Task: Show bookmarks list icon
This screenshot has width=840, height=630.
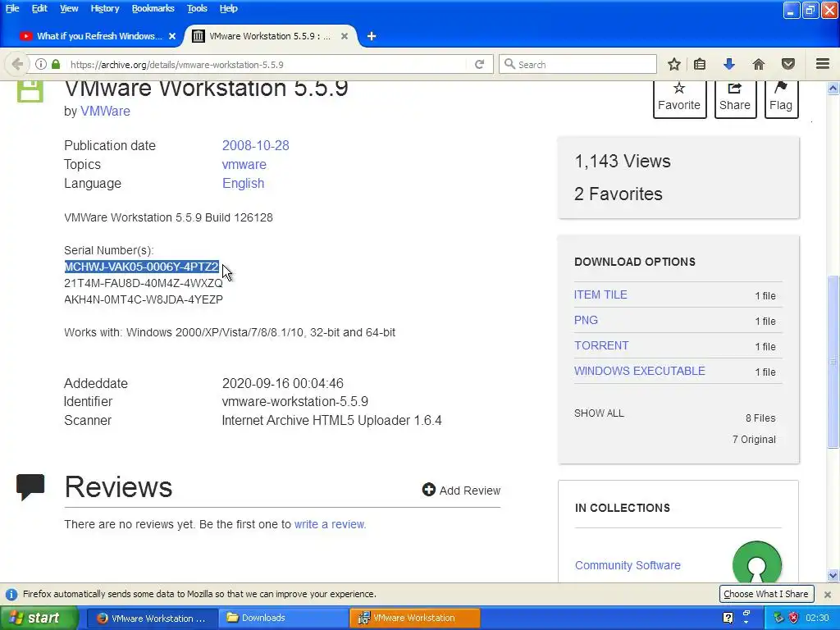Action: [x=700, y=64]
